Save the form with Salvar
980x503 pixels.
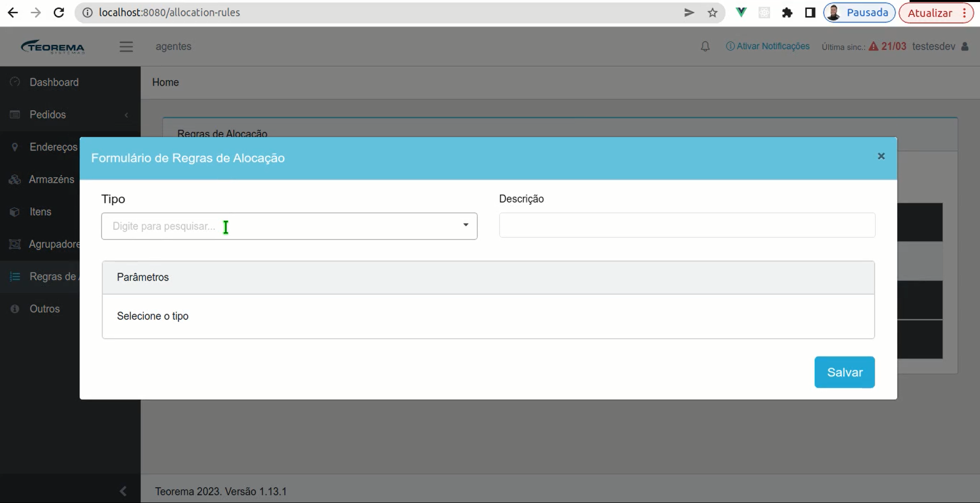pos(844,372)
